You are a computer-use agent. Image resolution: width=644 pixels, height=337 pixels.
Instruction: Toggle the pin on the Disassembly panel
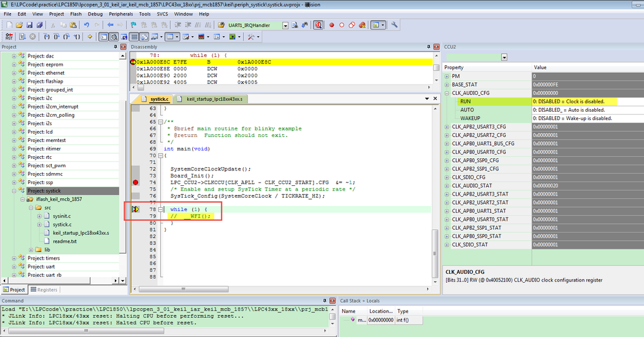coord(428,47)
